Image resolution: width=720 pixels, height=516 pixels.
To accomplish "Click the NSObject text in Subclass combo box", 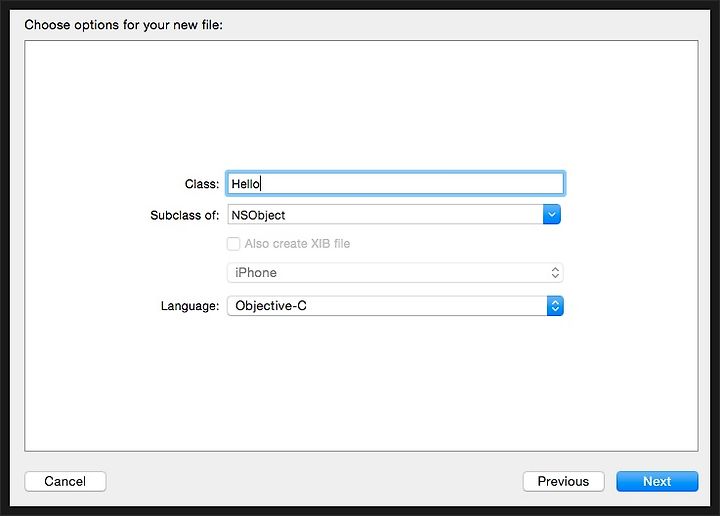I will click(258, 215).
